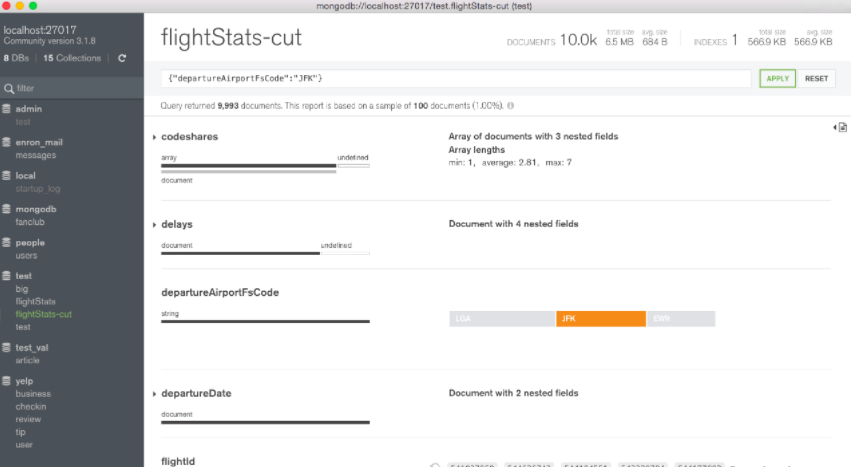The height and width of the screenshot is (467, 852).
Task: Select the LGA value bar
Action: [x=502, y=319]
